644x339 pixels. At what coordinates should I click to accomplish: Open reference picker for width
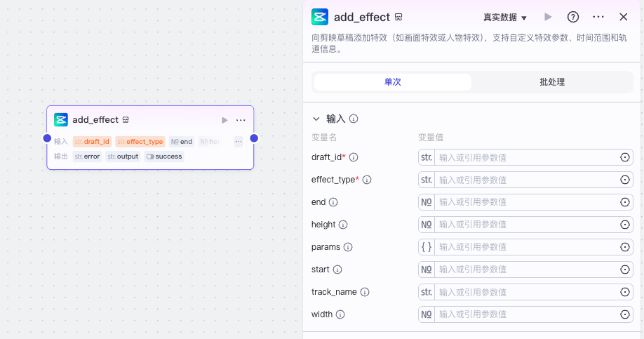click(624, 314)
